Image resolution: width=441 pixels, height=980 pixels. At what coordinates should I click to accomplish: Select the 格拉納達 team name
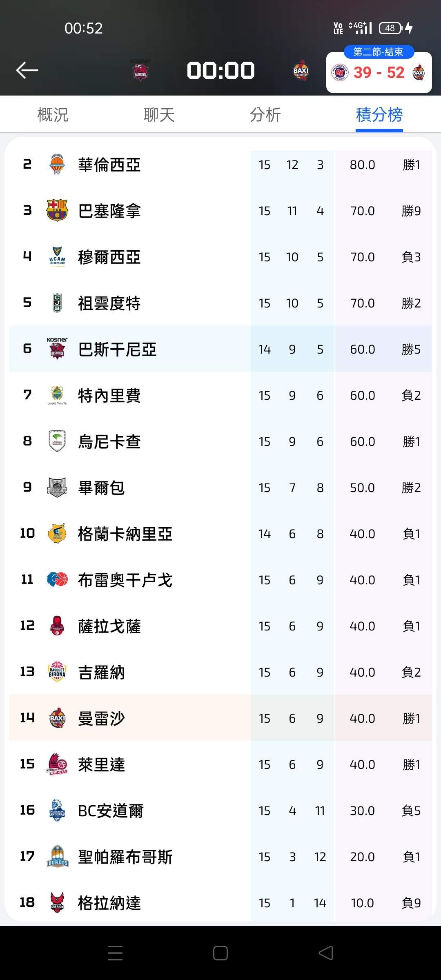(x=109, y=903)
